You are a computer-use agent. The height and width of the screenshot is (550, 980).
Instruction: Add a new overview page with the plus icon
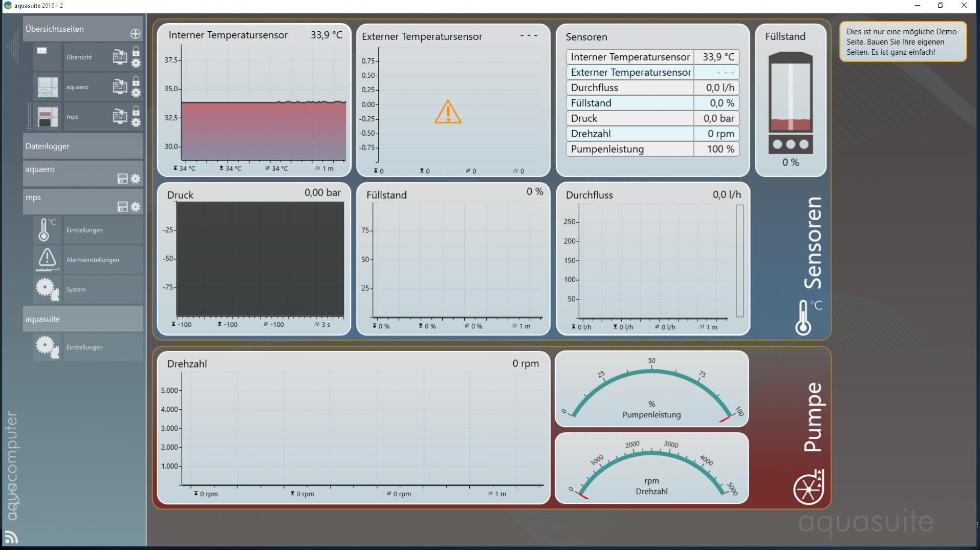(x=135, y=34)
